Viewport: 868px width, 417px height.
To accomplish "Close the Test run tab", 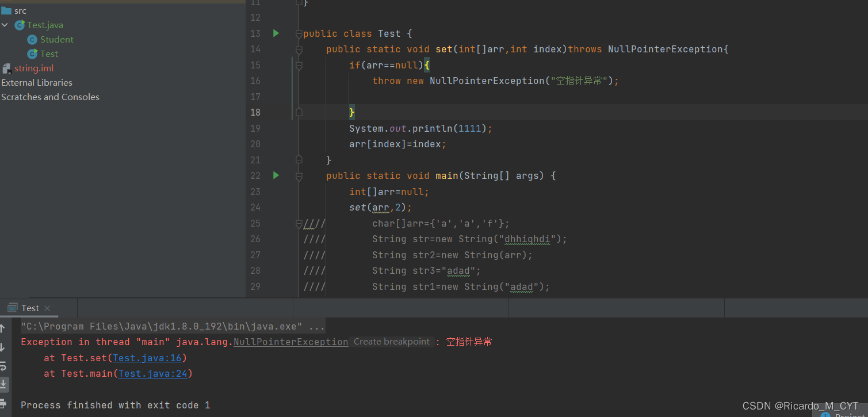I will point(47,308).
